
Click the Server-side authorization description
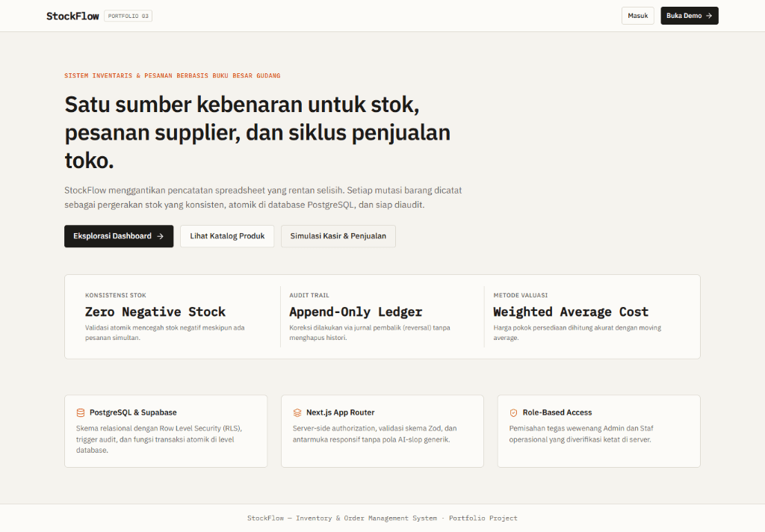pos(375,434)
